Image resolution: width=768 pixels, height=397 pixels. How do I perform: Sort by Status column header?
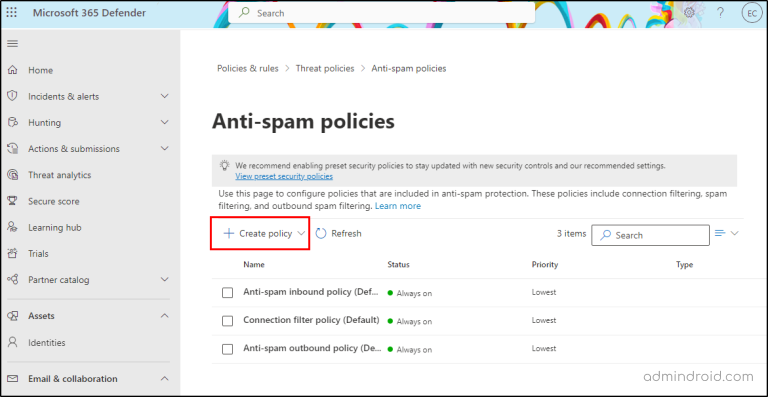[x=398, y=264]
